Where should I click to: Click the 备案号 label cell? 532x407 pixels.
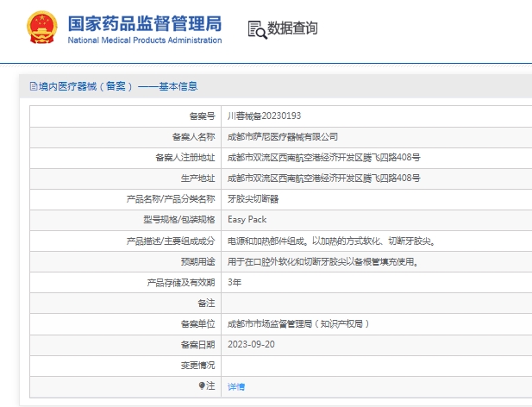(x=202, y=116)
